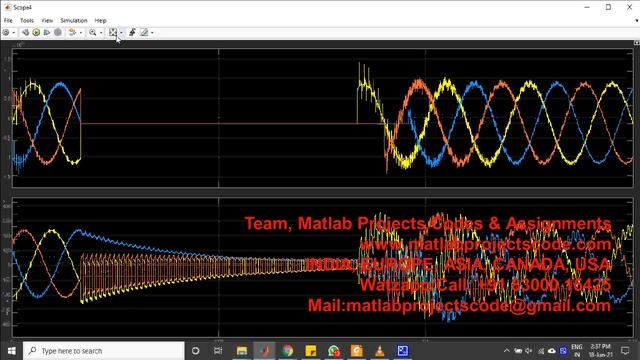The height and width of the screenshot is (360, 640).
Task: Stop the simulation with the stop icon
Action: [58, 32]
